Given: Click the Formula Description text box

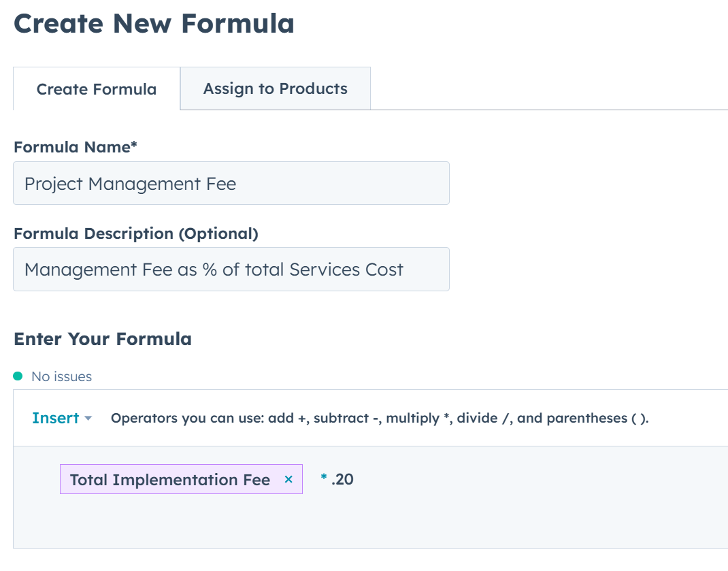Looking at the screenshot, I should [231, 269].
